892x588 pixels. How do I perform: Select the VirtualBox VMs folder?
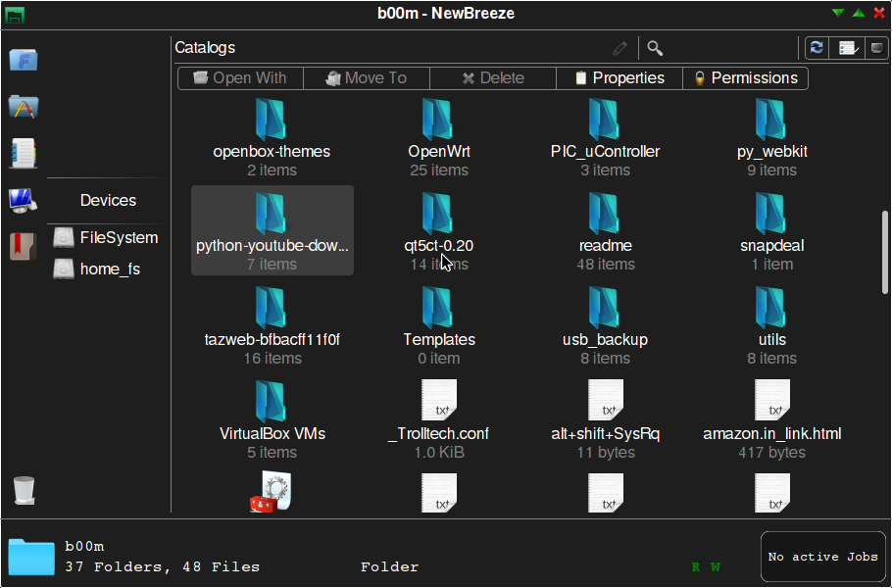point(272,418)
